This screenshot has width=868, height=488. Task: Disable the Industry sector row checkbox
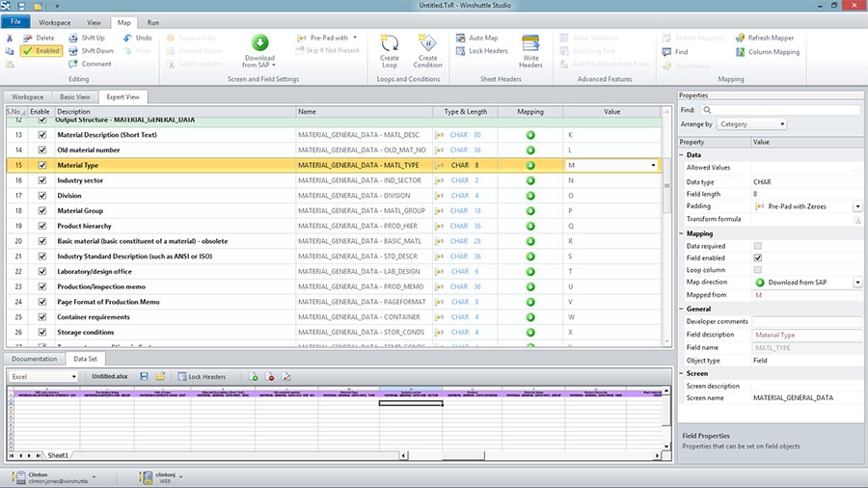click(x=41, y=180)
